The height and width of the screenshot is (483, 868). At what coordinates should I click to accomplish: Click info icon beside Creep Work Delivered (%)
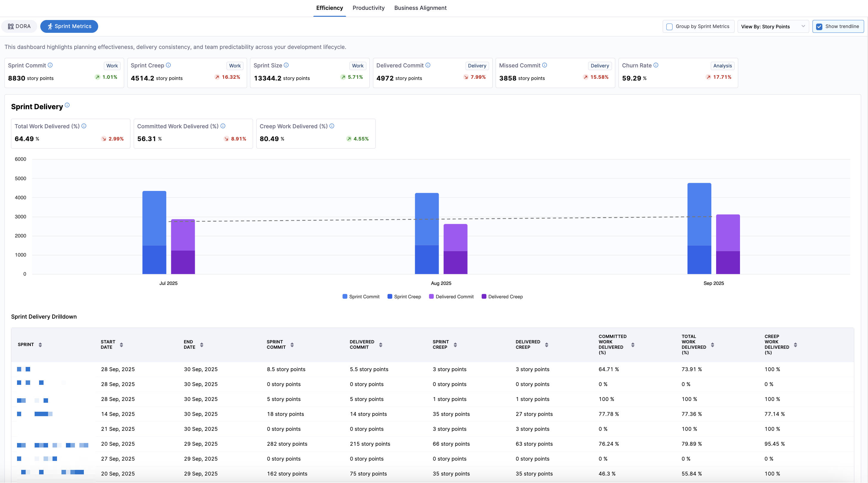tap(332, 126)
